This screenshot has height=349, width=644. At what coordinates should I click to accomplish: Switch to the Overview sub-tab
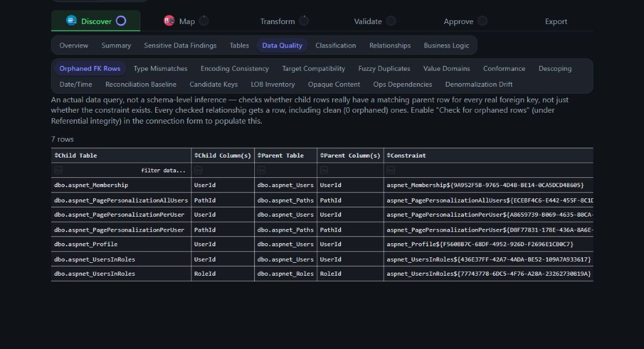73,45
